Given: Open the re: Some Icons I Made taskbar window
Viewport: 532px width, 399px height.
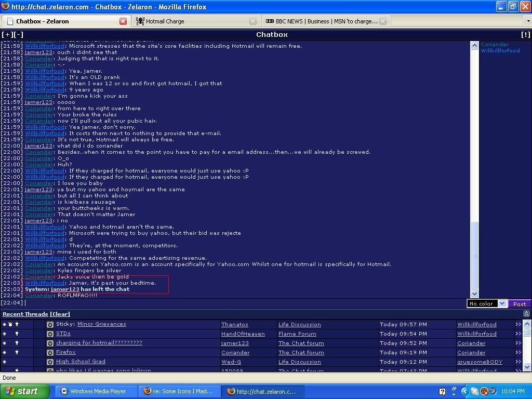Looking at the screenshot, I should coord(179,392).
